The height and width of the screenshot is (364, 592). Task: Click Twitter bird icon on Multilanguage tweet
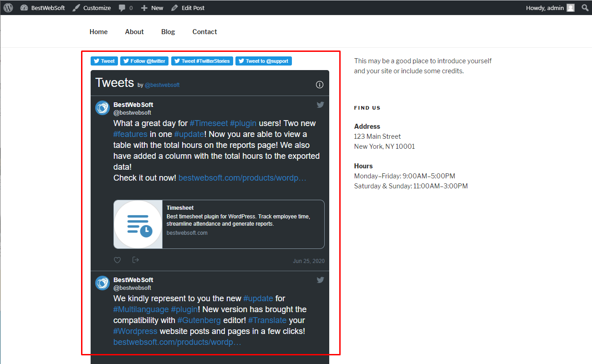[x=321, y=280]
